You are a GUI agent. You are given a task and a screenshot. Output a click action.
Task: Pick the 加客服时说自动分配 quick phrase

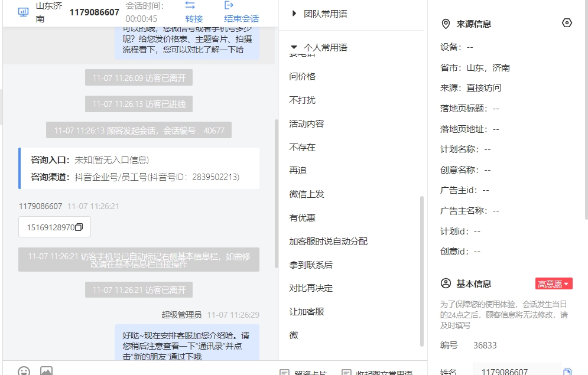pyautogui.click(x=328, y=242)
